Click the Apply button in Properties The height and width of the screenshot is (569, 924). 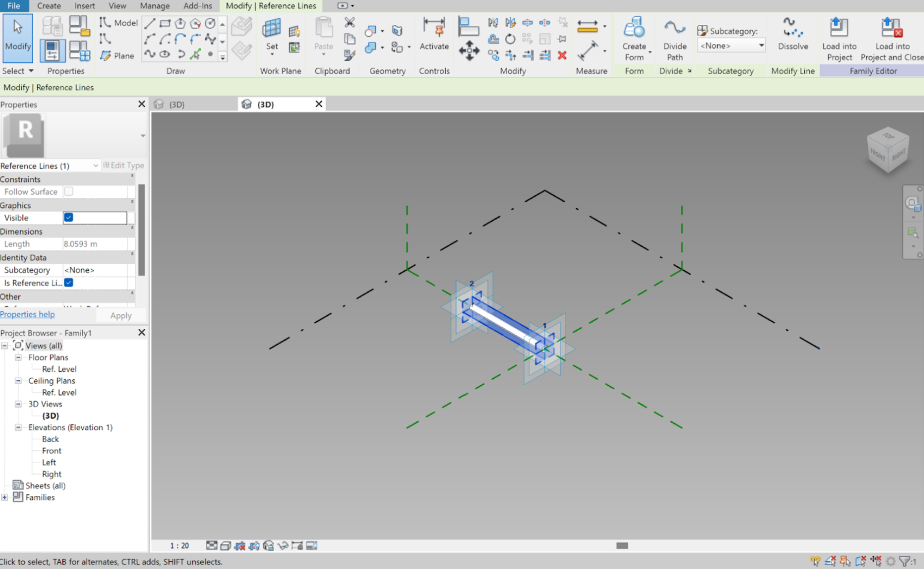pos(121,315)
